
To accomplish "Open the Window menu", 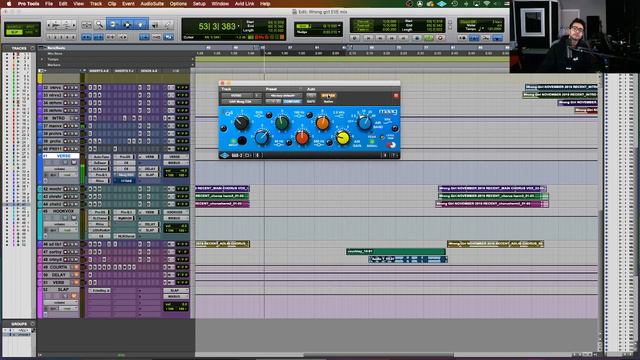I will tap(220, 4).
